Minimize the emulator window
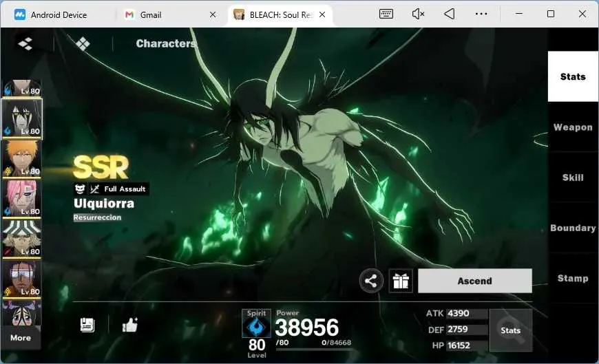Screen dimensions: 599x364 point(518,14)
